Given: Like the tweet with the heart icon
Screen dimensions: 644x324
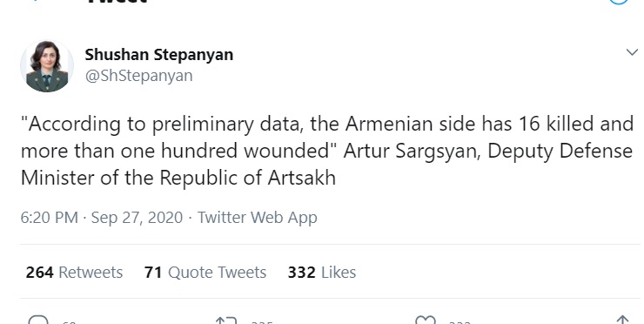Looking at the screenshot, I should click(x=425, y=320).
